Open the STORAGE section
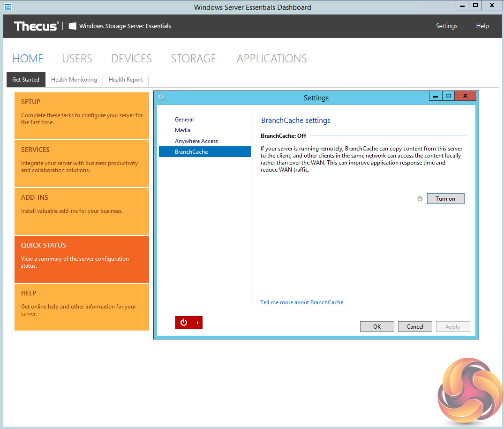The height and width of the screenshot is (429, 504). click(x=194, y=59)
